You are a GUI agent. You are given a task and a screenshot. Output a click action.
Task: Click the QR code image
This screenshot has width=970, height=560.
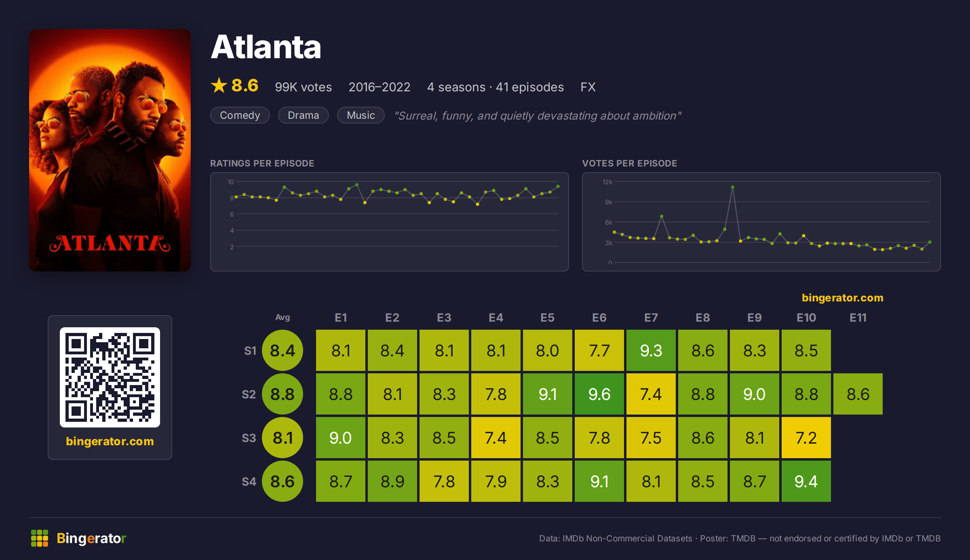(110, 377)
